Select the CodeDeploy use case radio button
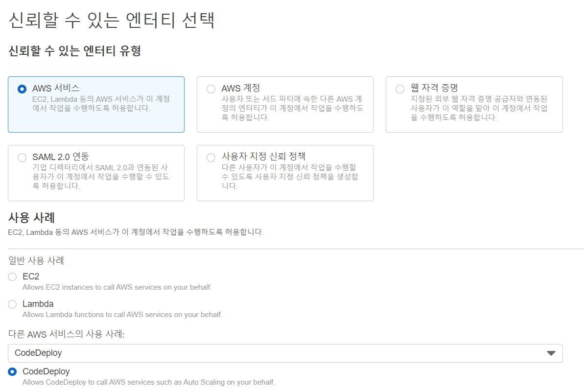 (x=12, y=371)
